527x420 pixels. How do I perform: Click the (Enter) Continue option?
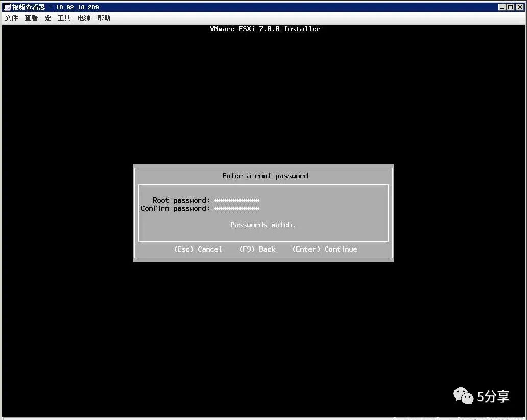click(324, 249)
